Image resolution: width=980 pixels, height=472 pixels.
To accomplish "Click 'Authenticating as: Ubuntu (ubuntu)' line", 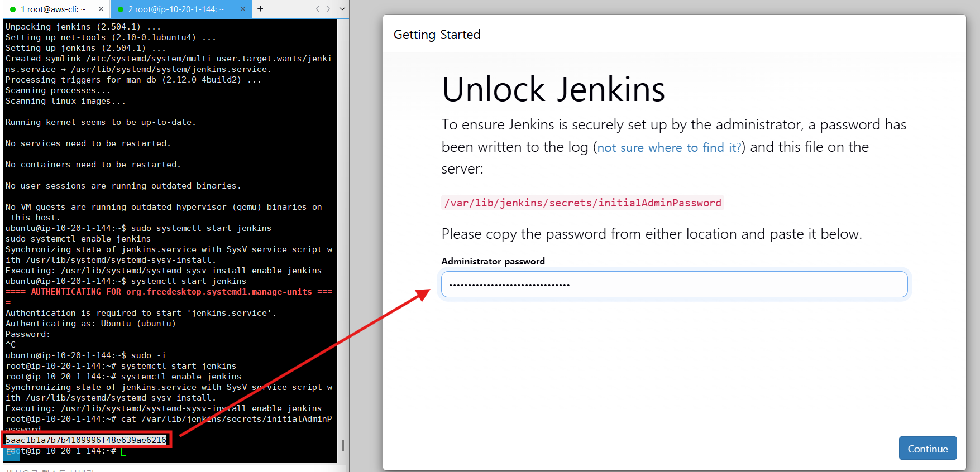I will click(x=90, y=324).
